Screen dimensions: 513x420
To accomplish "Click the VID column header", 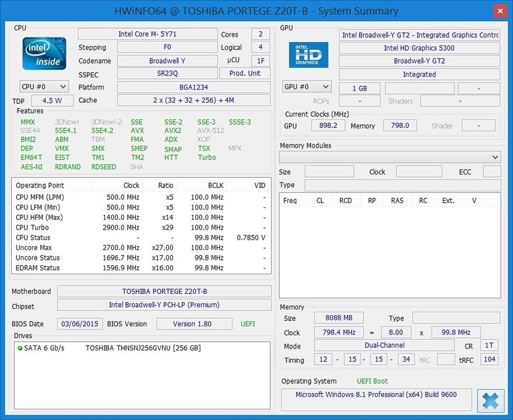I will click(x=259, y=186).
